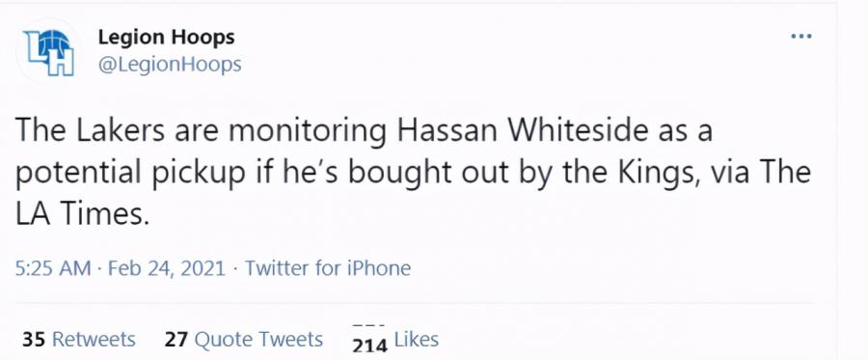Click the number 214 before Likes
The width and height of the screenshot is (868, 360).
(369, 346)
